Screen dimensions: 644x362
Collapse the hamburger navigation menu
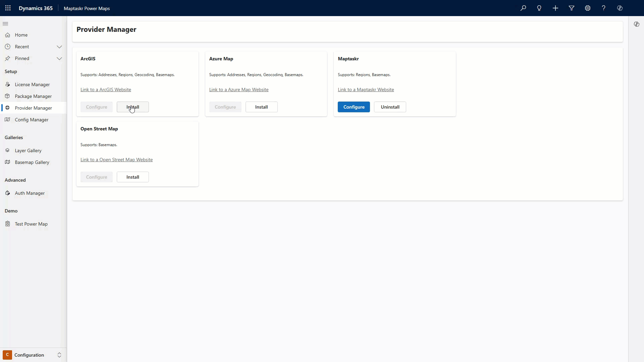click(5, 24)
